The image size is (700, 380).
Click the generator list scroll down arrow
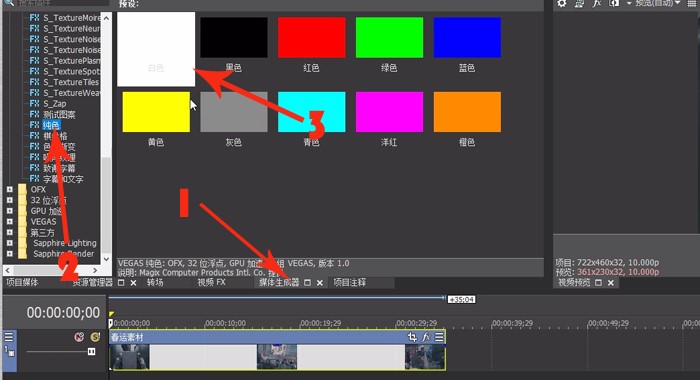106,259
